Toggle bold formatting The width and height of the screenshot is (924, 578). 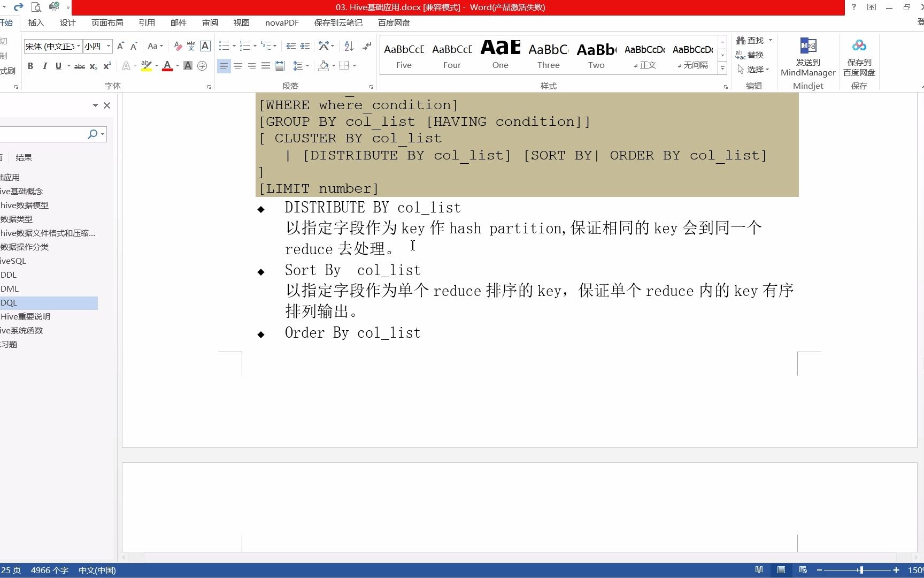30,66
